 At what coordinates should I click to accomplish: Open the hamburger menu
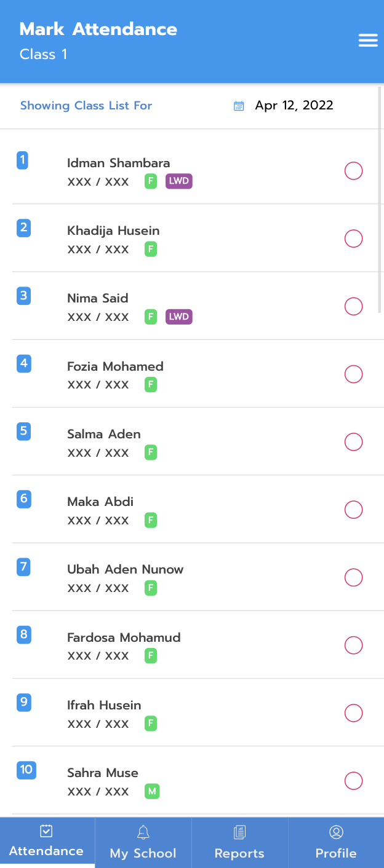coord(368,41)
